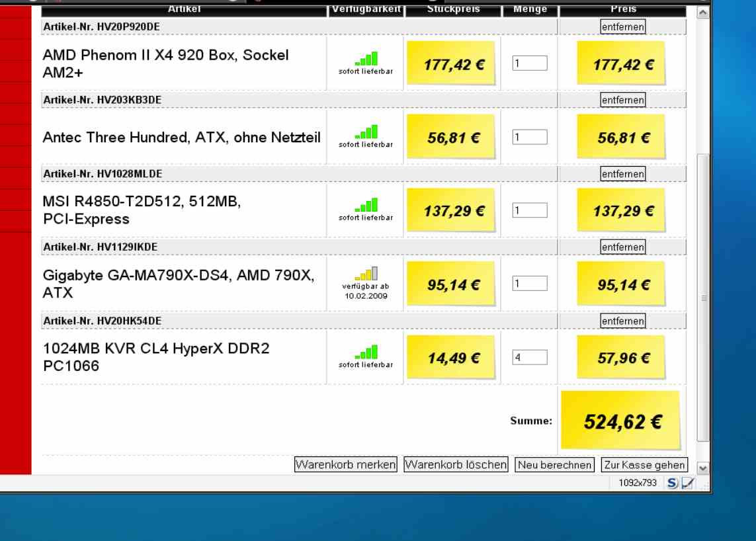The width and height of the screenshot is (756, 541).
Task: Click product name AMD Phenom II X4 920 Box
Action: [x=165, y=63]
